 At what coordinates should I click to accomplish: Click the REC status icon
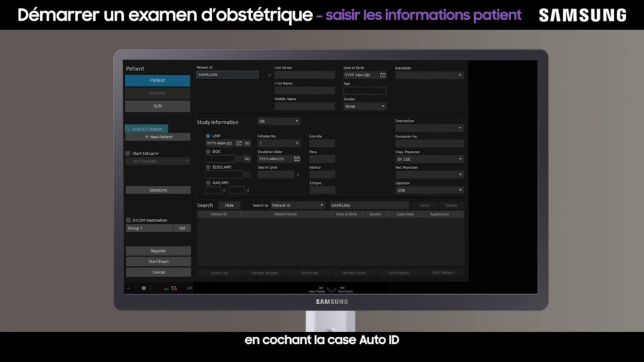166,288
